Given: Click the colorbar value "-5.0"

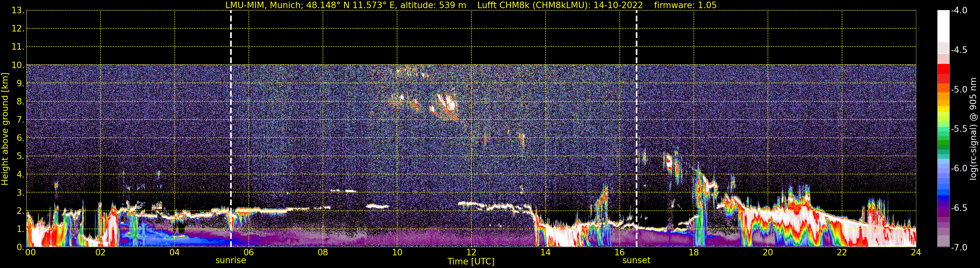Looking at the screenshot, I should click(959, 90).
